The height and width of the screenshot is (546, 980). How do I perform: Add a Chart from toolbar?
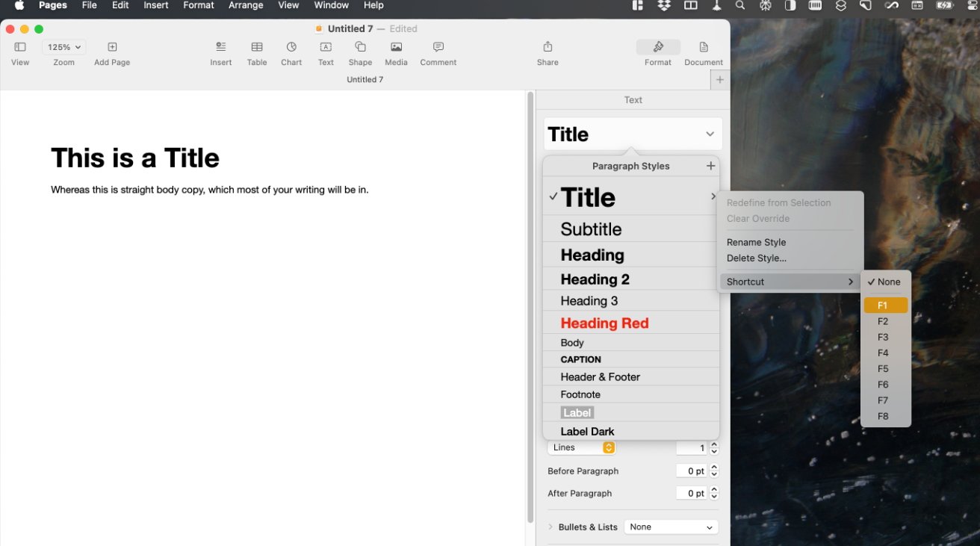click(291, 47)
